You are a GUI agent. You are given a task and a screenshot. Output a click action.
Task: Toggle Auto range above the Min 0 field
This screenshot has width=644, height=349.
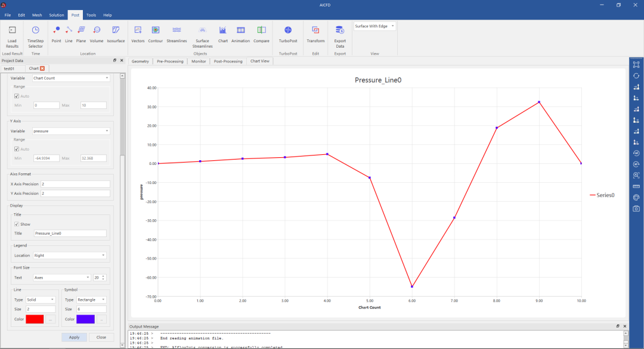coord(17,96)
